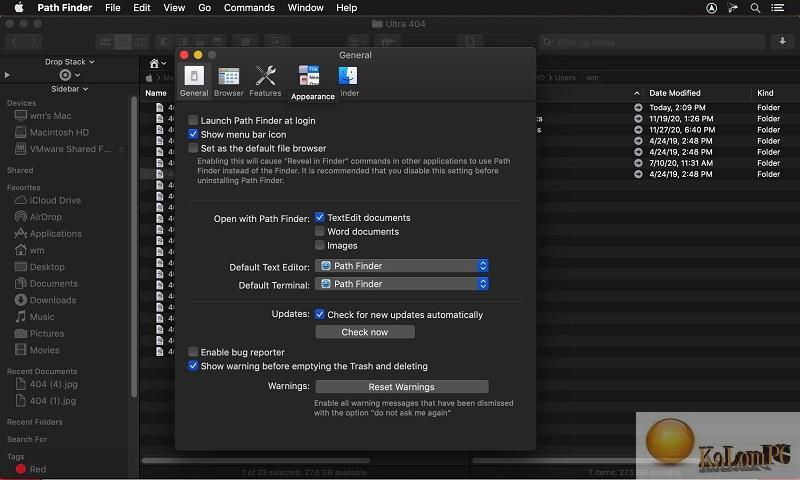Focus the Filter by name search field
Viewport: 800px width, 480px height.
(652, 42)
